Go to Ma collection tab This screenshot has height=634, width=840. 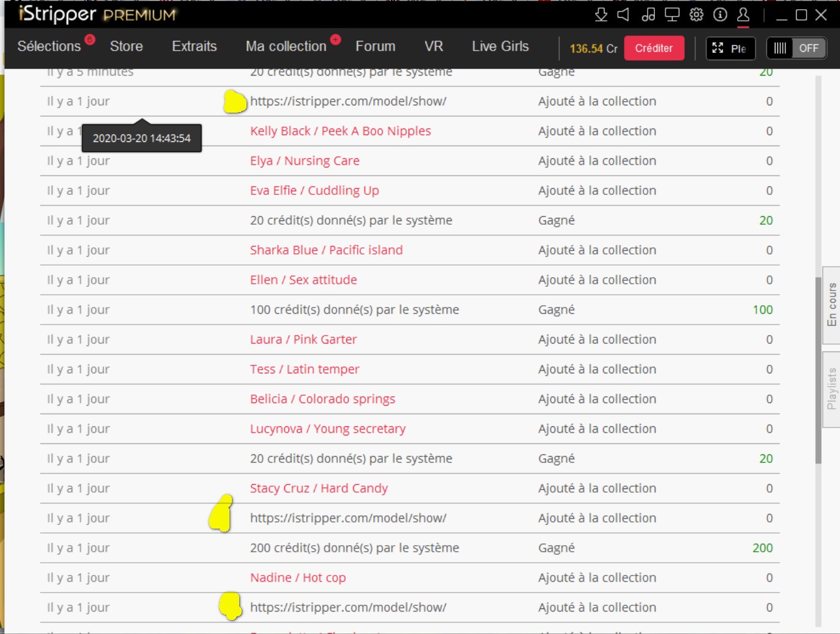pos(285,46)
